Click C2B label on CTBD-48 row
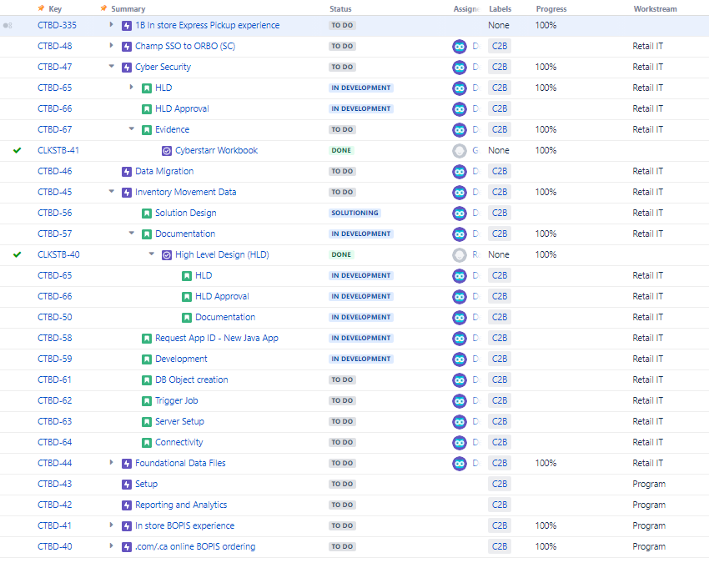The height and width of the screenshot is (588, 709). [500, 46]
